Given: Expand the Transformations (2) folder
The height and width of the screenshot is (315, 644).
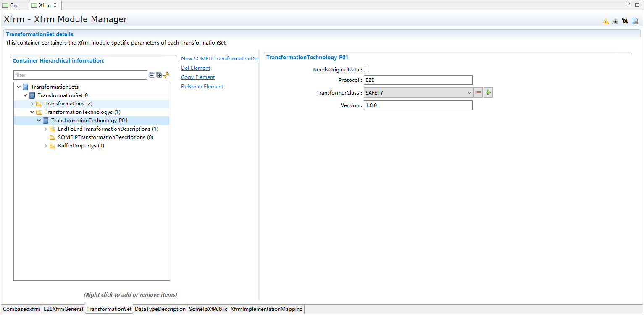Looking at the screenshot, I should point(32,104).
